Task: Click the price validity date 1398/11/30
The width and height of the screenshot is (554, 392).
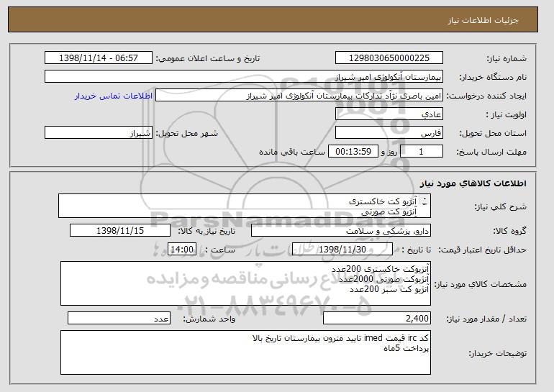Action: pos(342,250)
